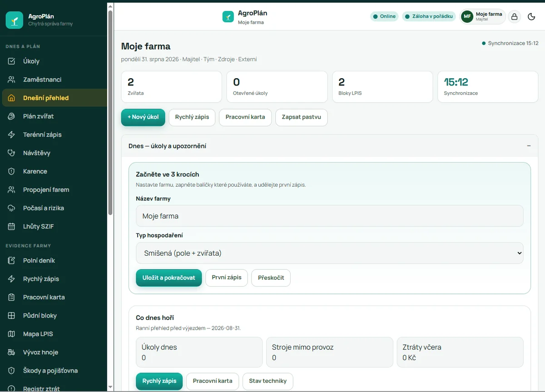545x392 pixels.
Task: Open Terénní zápis lightning icon
Action: [12, 134]
